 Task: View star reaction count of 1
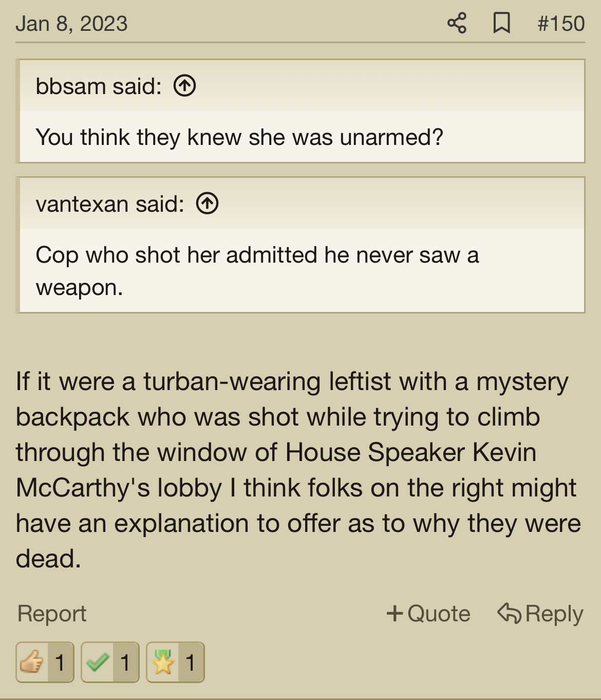point(191,662)
